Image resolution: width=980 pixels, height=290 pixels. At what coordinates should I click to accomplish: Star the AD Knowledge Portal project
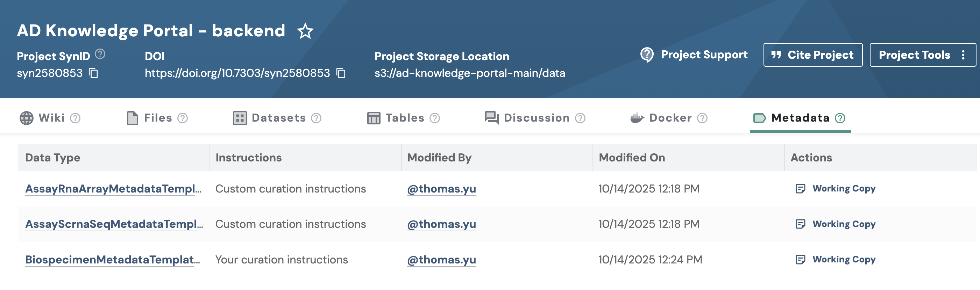[x=305, y=31]
